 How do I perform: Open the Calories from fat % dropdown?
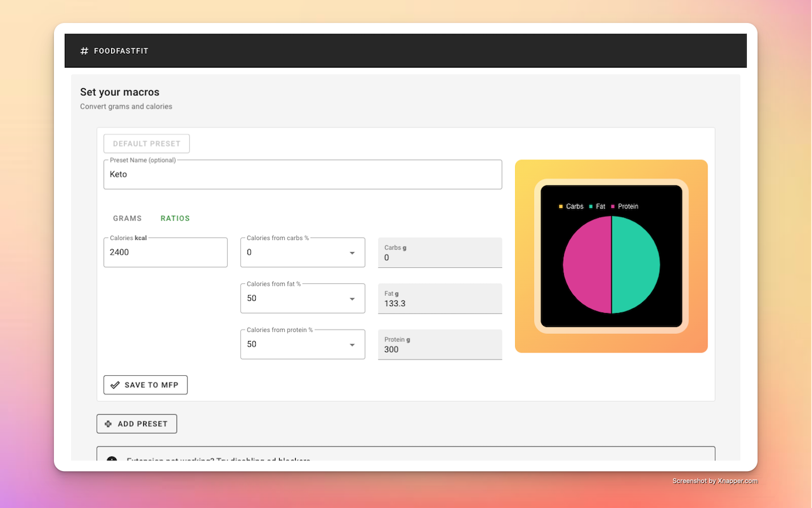pyautogui.click(x=303, y=298)
